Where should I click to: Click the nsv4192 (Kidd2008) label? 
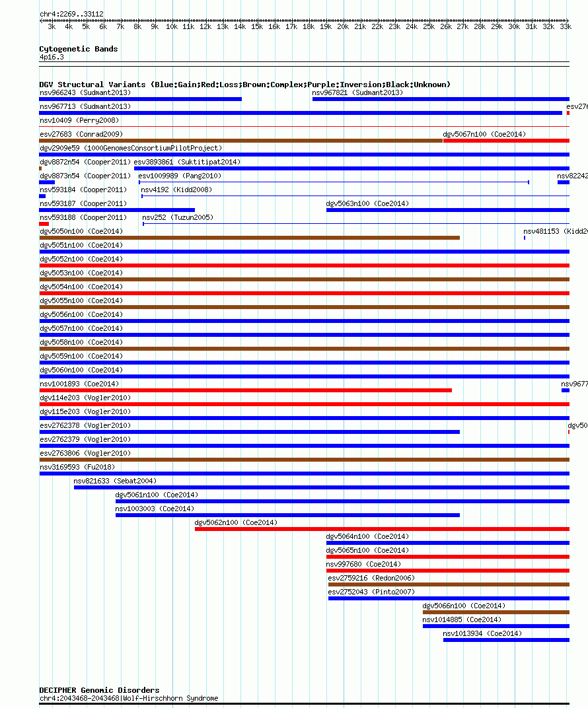pyautogui.click(x=176, y=190)
